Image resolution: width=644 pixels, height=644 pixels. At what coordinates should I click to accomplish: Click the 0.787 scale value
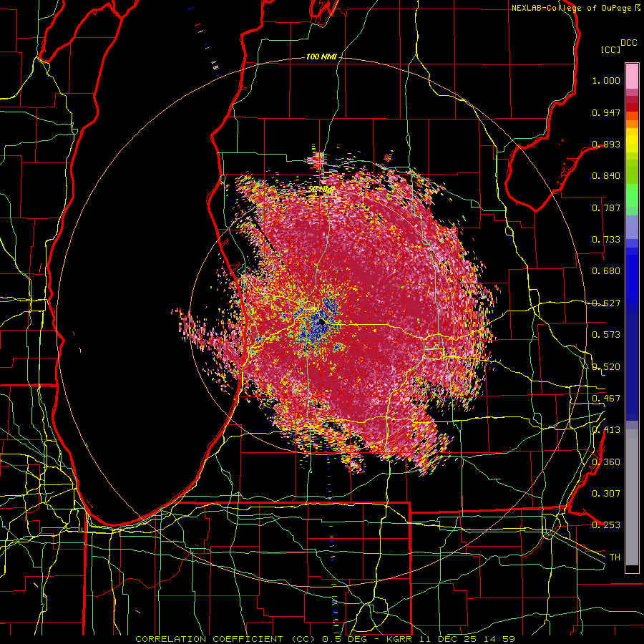606,208
